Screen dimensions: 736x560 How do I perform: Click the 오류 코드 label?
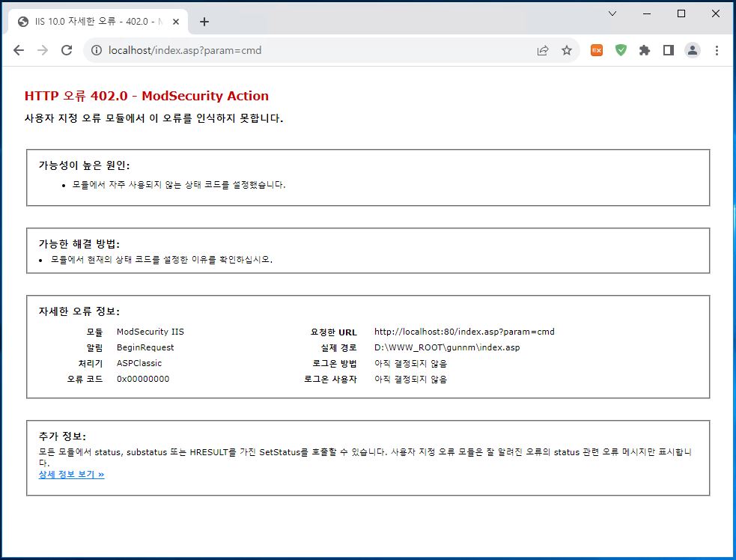85,379
